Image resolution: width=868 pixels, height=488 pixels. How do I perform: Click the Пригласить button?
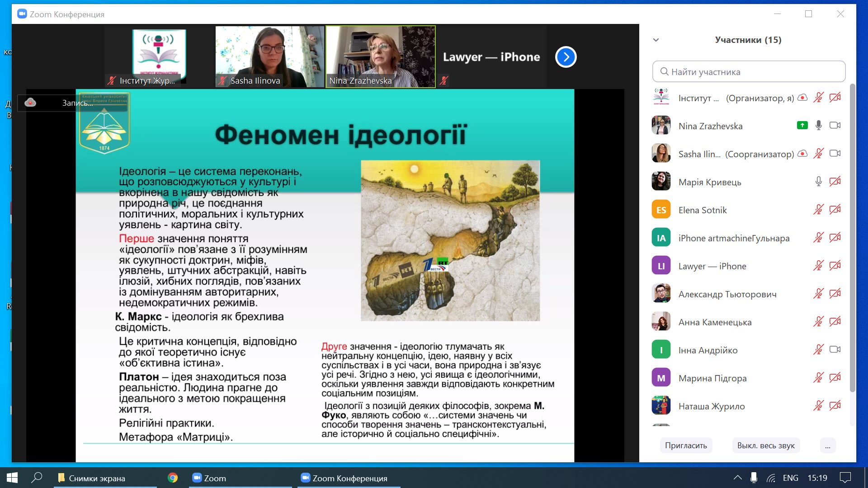686,446
